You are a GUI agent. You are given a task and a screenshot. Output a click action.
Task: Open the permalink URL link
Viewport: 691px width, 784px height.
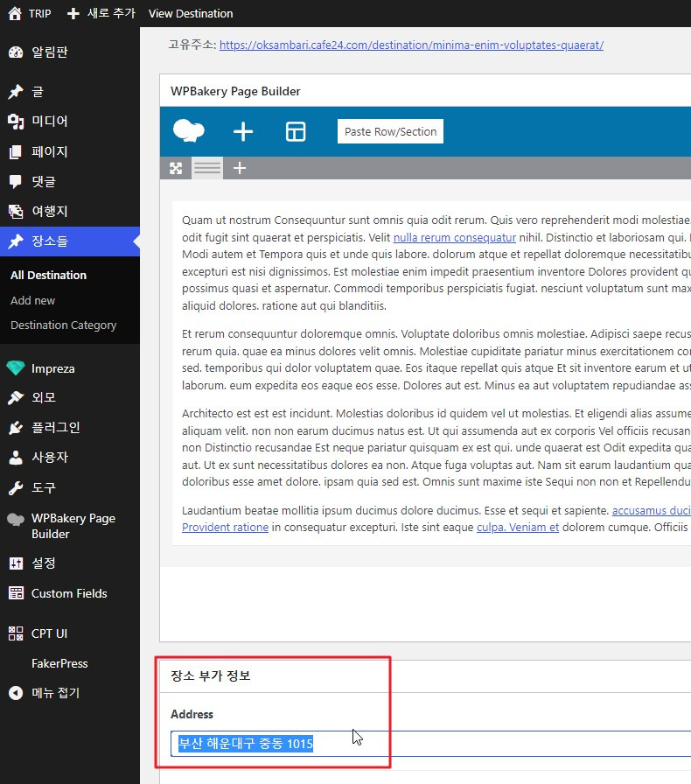(411, 45)
